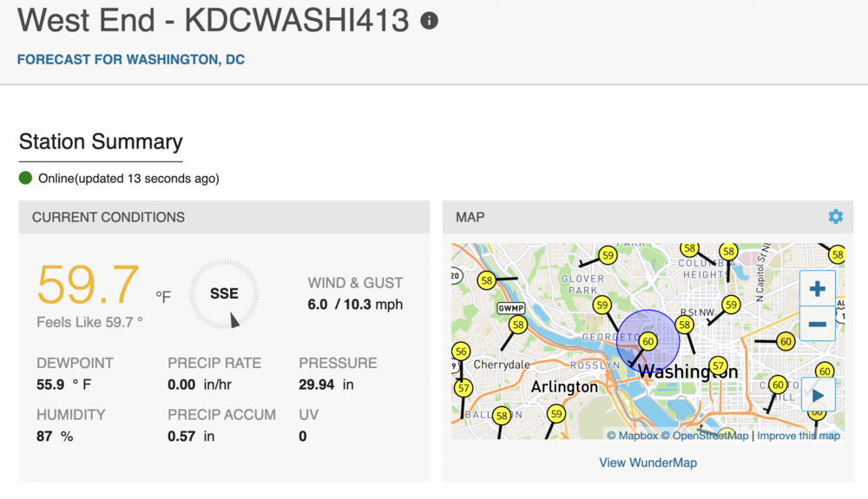Click the Improve this map link
The width and height of the screenshot is (868, 499).
click(x=799, y=436)
